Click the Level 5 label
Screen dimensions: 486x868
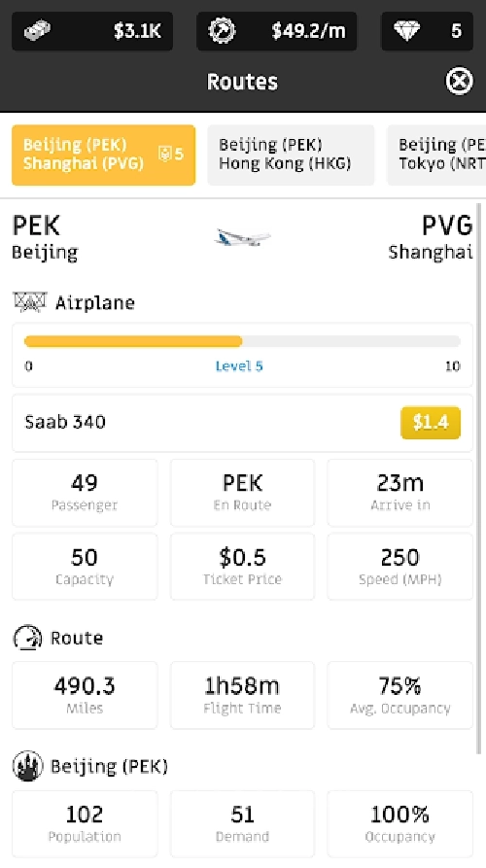[239, 365]
